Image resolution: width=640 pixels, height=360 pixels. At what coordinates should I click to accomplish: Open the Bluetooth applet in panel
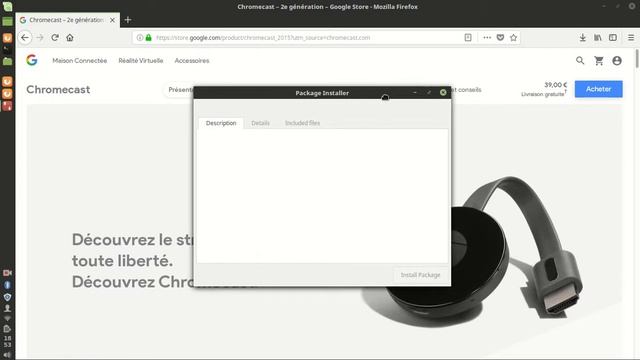tap(7, 285)
